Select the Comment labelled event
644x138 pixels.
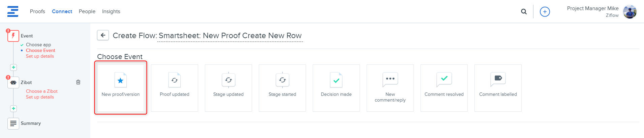498,88
